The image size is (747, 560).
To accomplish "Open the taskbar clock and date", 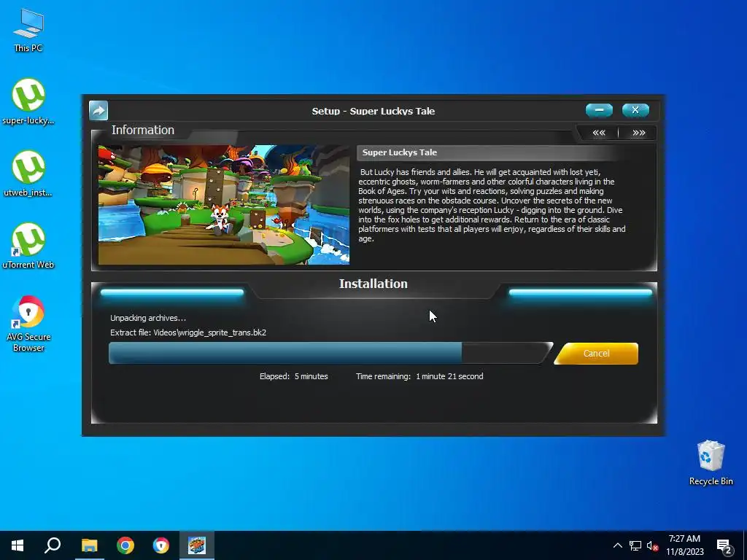I will [684, 545].
